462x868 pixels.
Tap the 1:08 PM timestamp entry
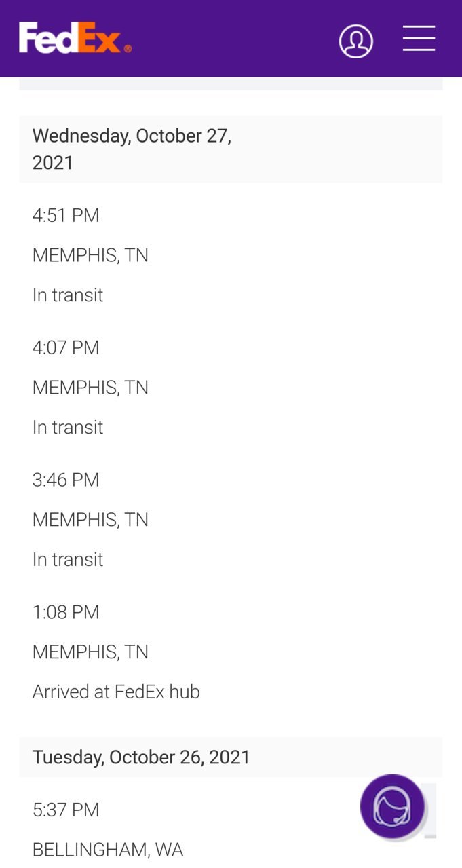pos(66,612)
